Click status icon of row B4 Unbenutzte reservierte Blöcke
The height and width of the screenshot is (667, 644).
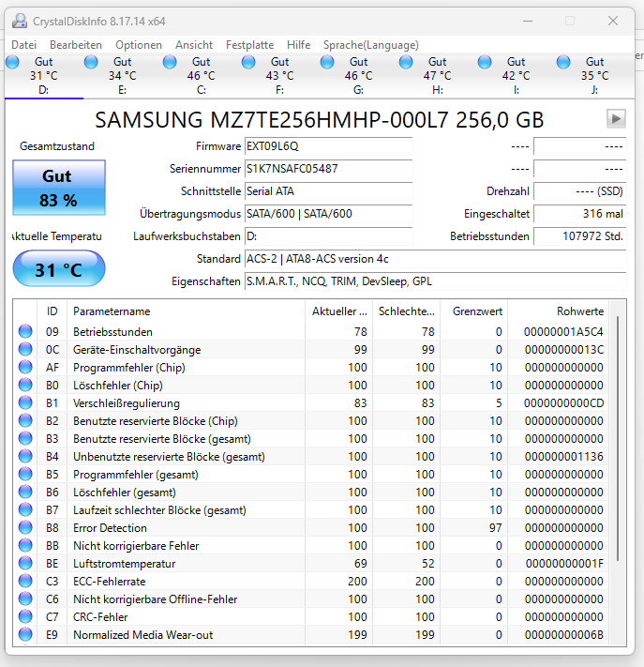click(x=25, y=457)
